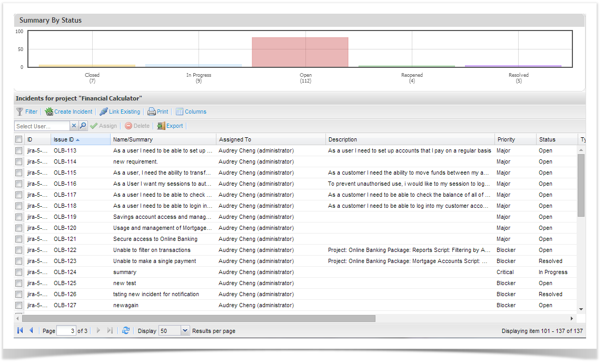Clear the Select User field with X
Screen dimensions: 604x364
click(74, 126)
